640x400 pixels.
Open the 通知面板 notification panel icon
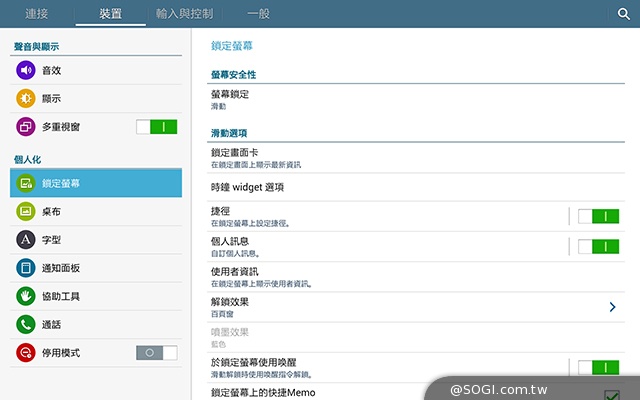(x=25, y=268)
